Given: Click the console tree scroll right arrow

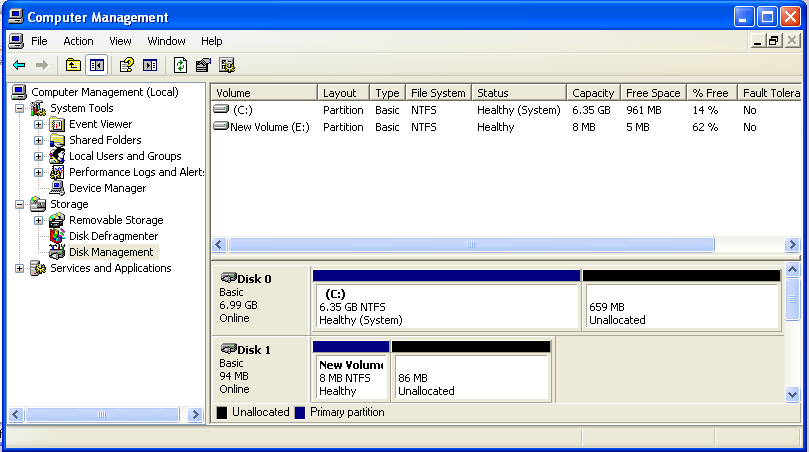Looking at the screenshot, I should coord(196,414).
